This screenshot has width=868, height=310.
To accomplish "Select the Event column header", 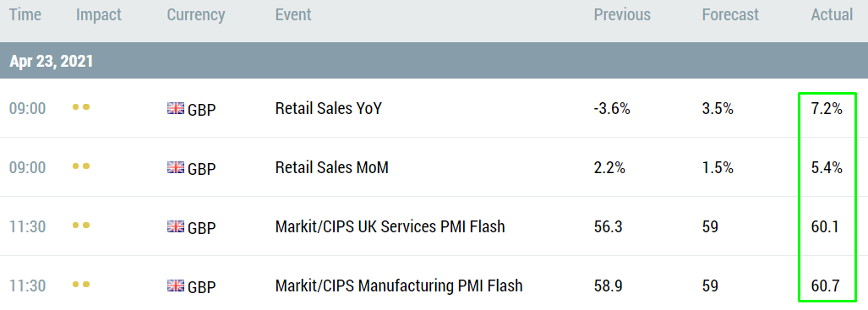I will pos(293,15).
